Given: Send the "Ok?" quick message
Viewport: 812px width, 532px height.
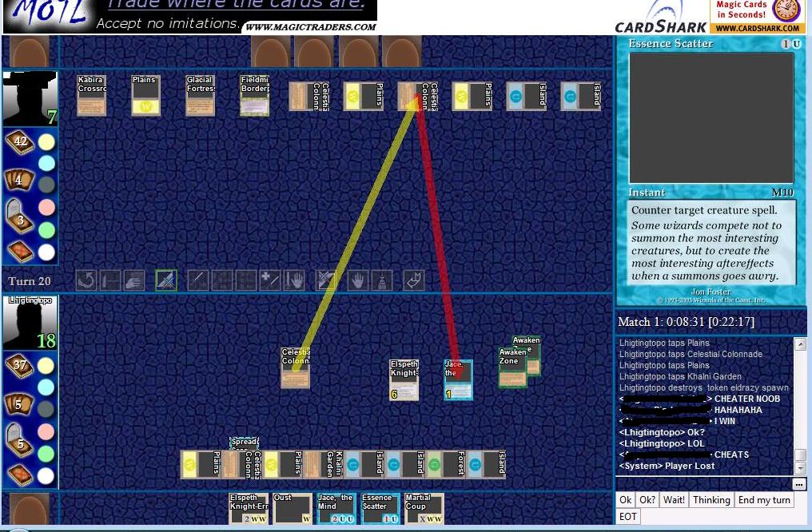Looking at the screenshot, I should pos(647,500).
